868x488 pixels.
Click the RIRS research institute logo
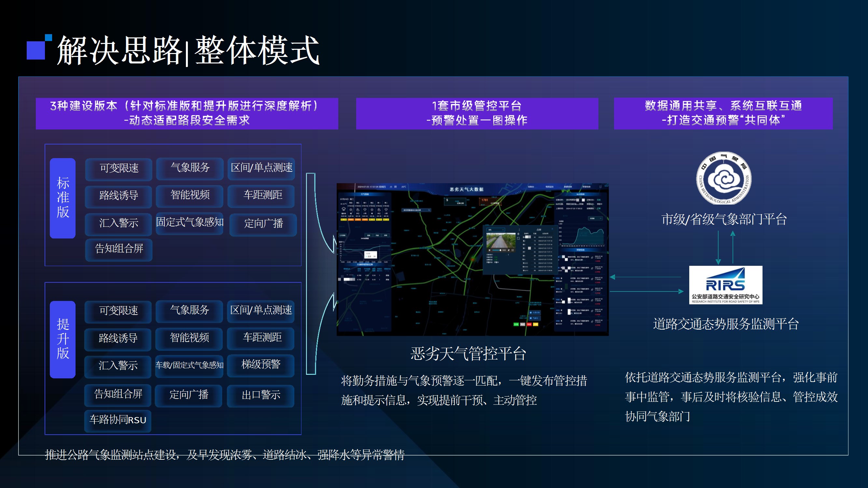pyautogui.click(x=725, y=285)
